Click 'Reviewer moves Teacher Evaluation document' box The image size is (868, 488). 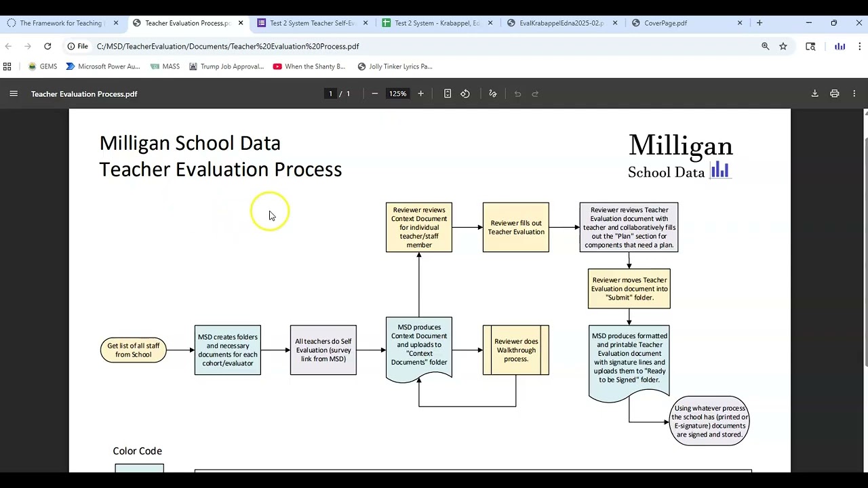629,289
